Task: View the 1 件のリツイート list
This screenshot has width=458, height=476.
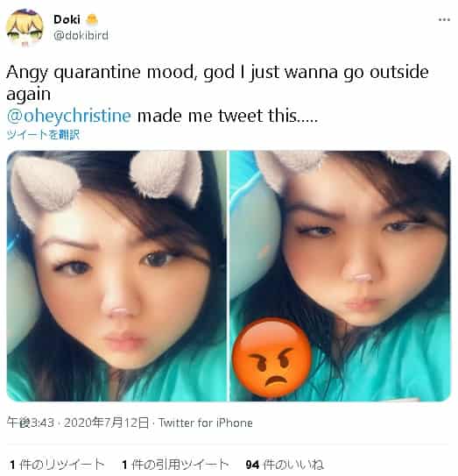Action: pos(57,465)
